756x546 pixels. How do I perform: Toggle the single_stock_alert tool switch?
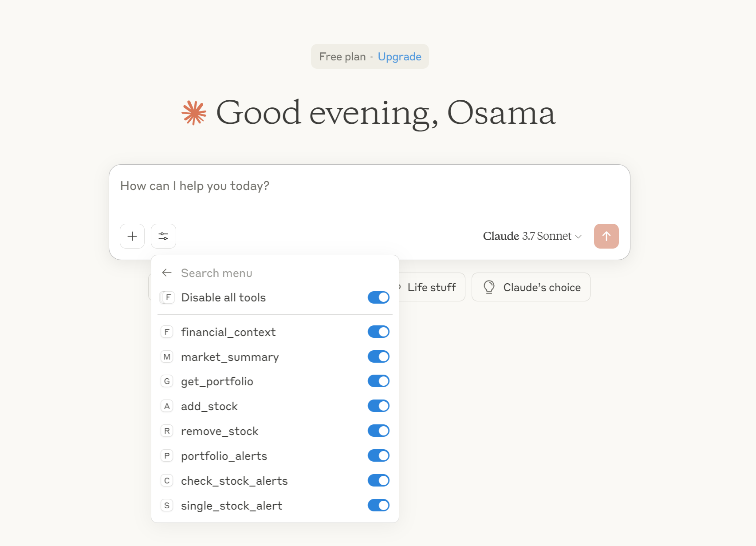(x=378, y=505)
